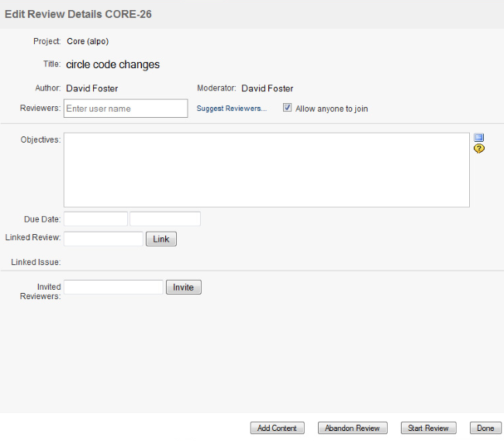Click the Author name David Foster
This screenshot has width=504, height=441.
coord(92,88)
